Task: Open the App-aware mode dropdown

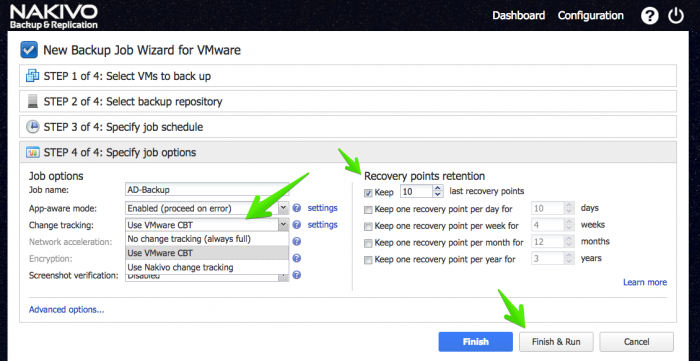Action: point(207,208)
